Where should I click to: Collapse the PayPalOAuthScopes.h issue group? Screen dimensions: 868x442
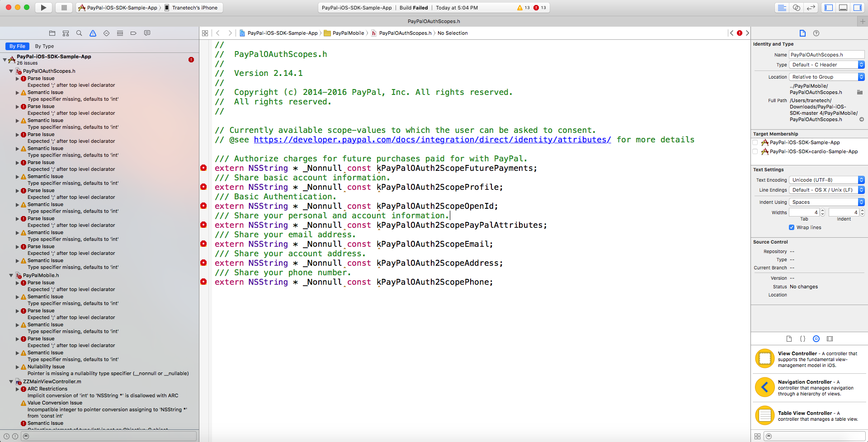(11, 71)
